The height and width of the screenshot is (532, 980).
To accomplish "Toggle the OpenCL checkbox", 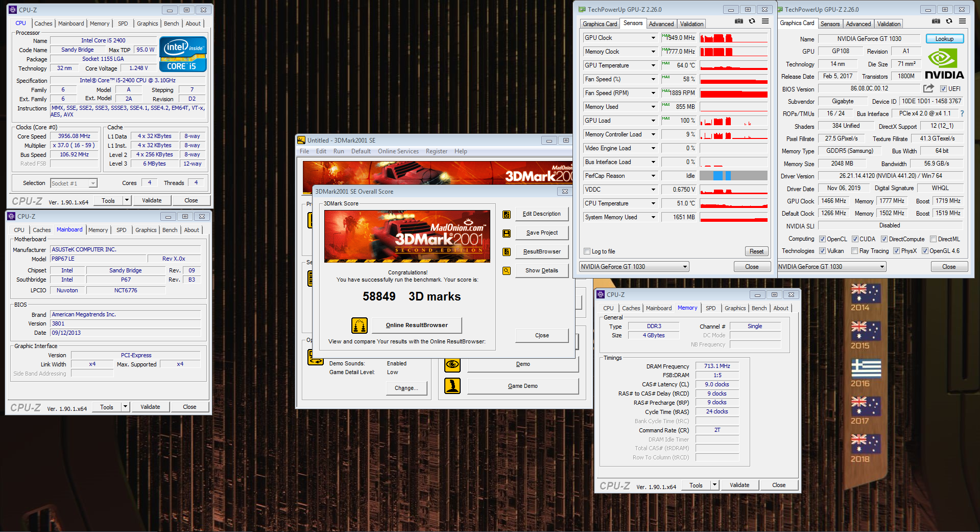I will [x=822, y=239].
